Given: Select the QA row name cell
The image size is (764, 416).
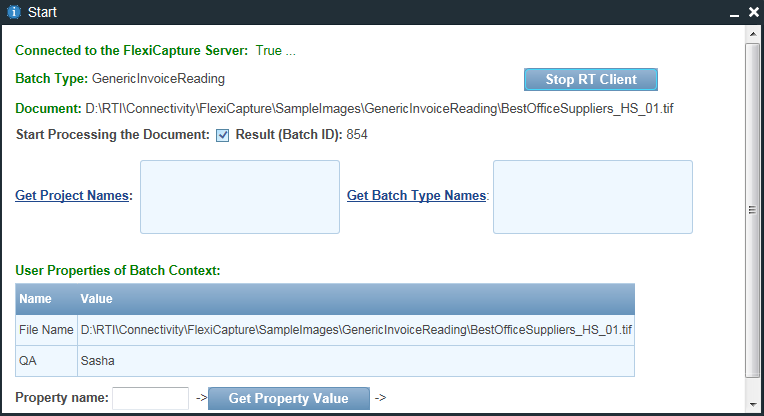Looking at the screenshot, I should pos(46,361).
